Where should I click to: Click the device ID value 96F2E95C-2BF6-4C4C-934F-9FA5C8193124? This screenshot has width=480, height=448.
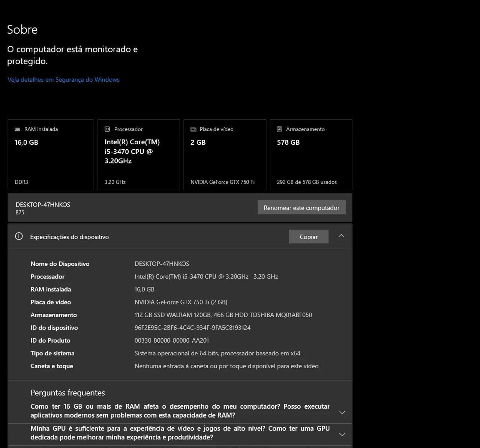pos(192,328)
